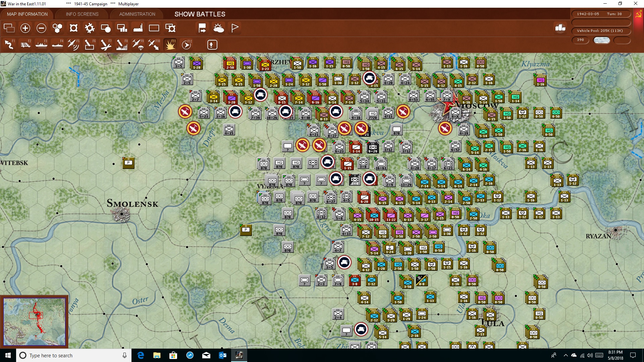This screenshot has height=362, width=644.
Task: Click the date and turn display
Action: 601,14
